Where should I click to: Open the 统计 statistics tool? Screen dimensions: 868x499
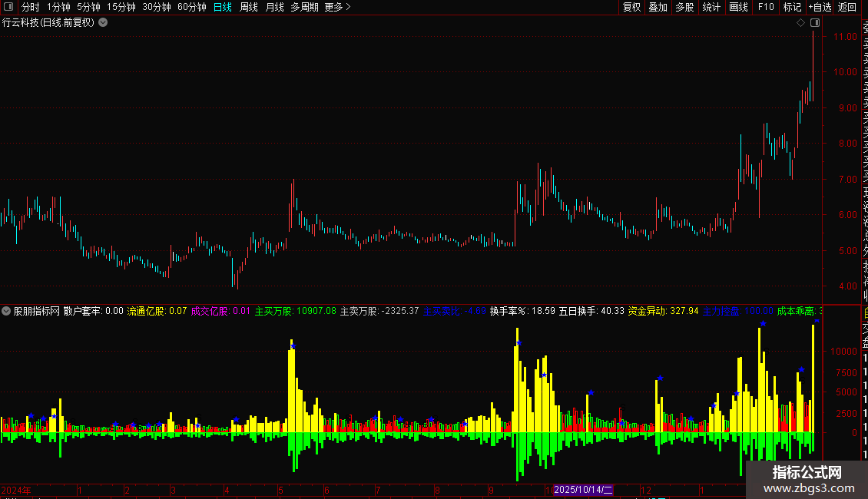click(711, 7)
